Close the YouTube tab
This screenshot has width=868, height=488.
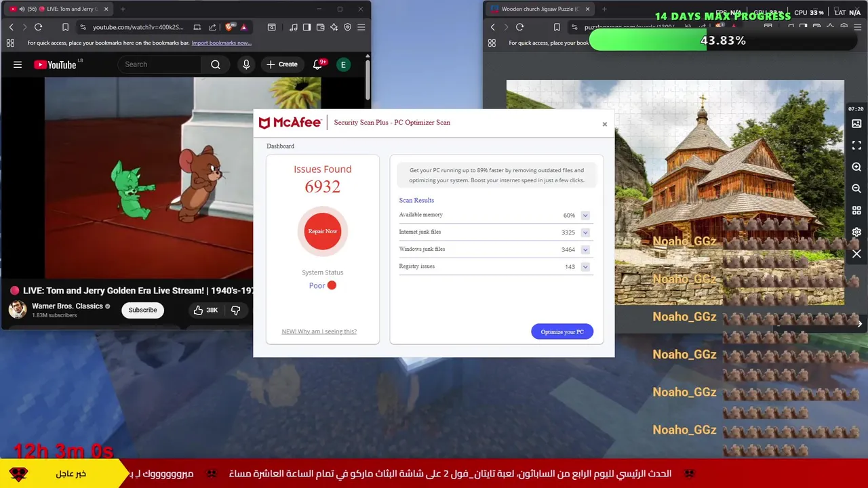coord(106,9)
